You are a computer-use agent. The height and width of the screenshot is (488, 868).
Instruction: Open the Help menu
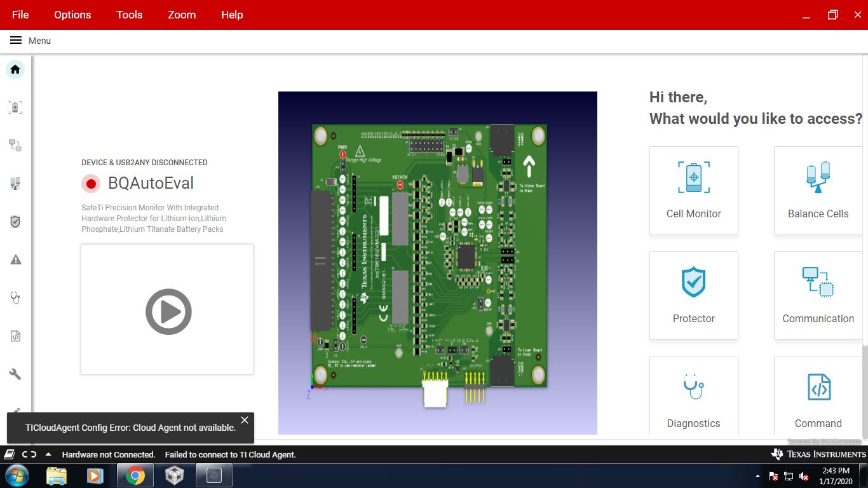click(232, 15)
